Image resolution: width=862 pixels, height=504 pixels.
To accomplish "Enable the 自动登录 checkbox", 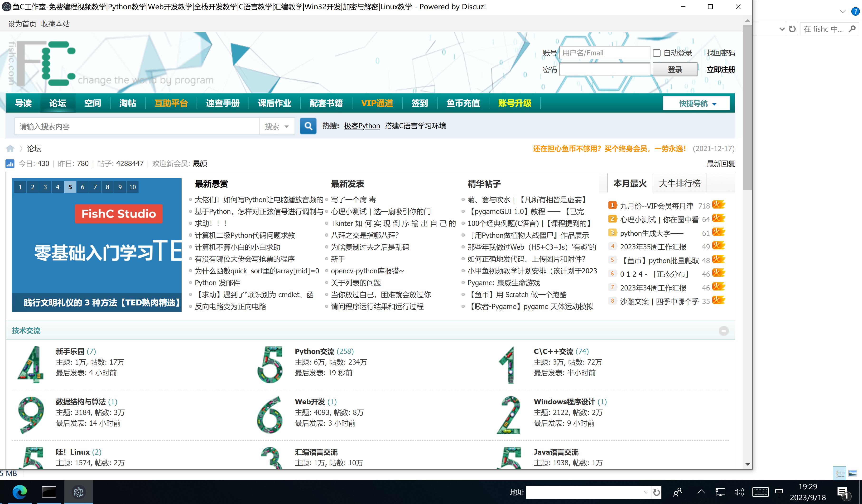I will pos(656,53).
